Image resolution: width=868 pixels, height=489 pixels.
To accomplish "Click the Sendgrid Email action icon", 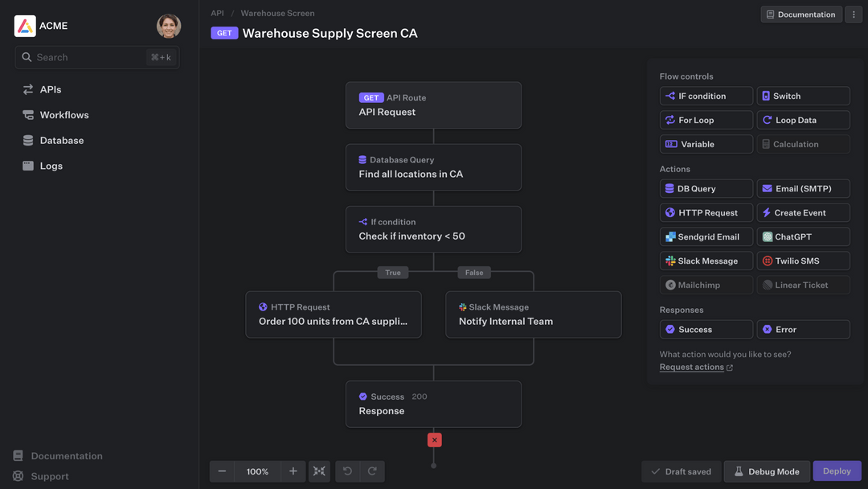I will pos(669,236).
